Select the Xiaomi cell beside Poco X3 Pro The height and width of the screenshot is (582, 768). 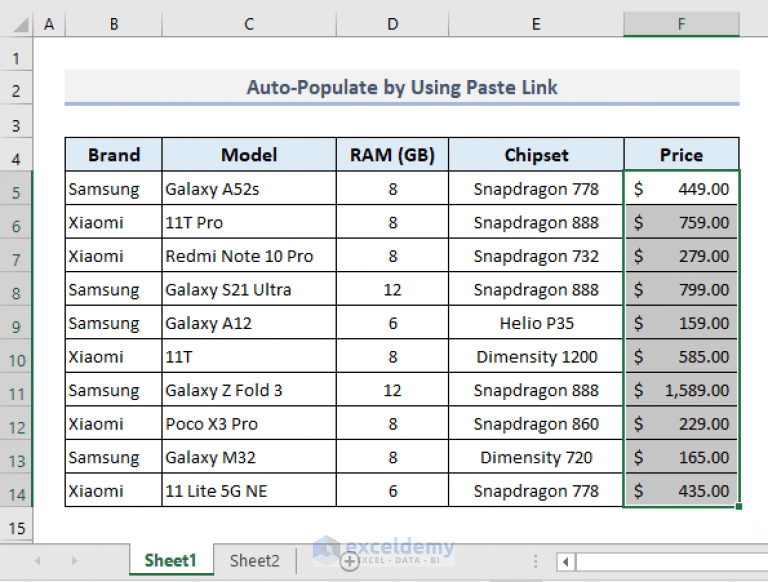tap(114, 424)
